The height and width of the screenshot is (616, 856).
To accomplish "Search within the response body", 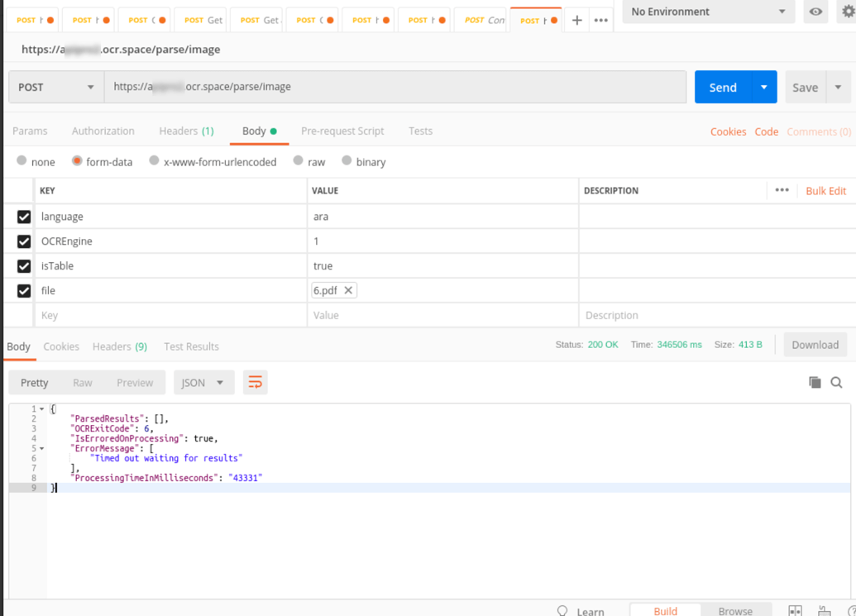I will (836, 382).
